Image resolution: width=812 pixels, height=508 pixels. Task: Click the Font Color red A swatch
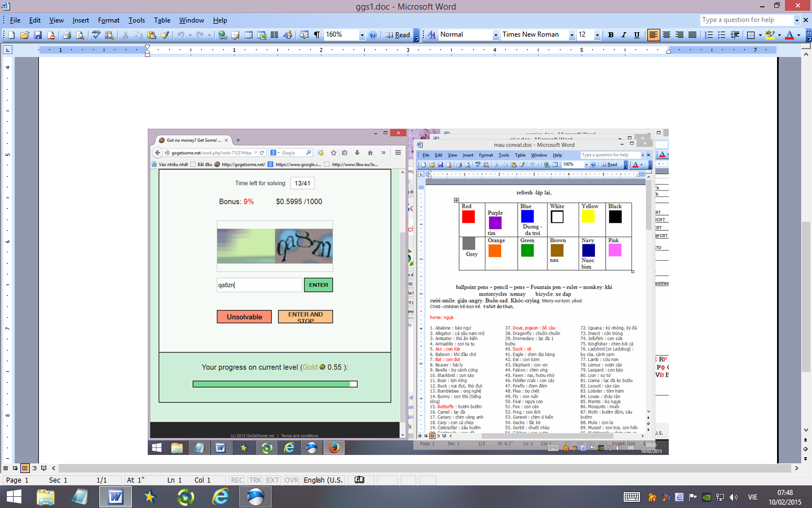coord(789,35)
